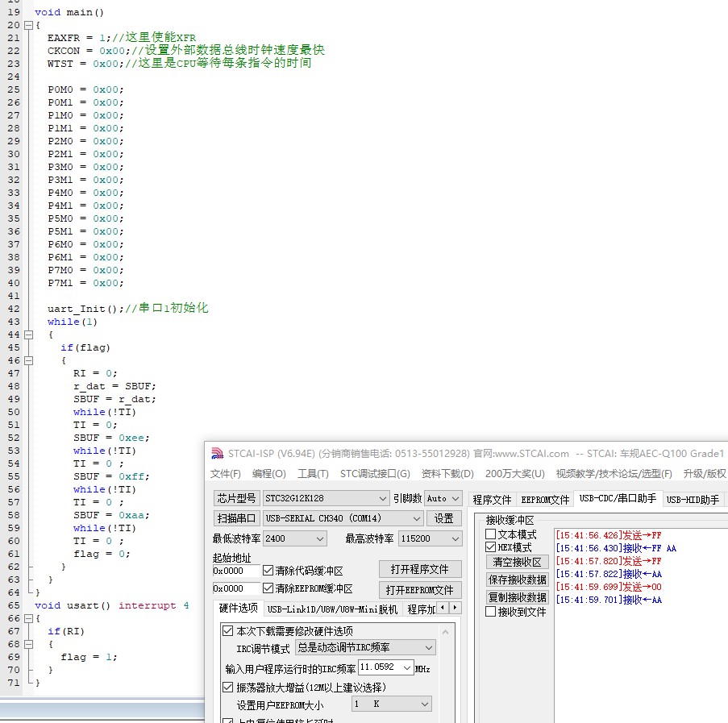Screen dimensions: 728x723
Task: Open the 设置用户EEPROM大小 dropdown
Action: 391,704
